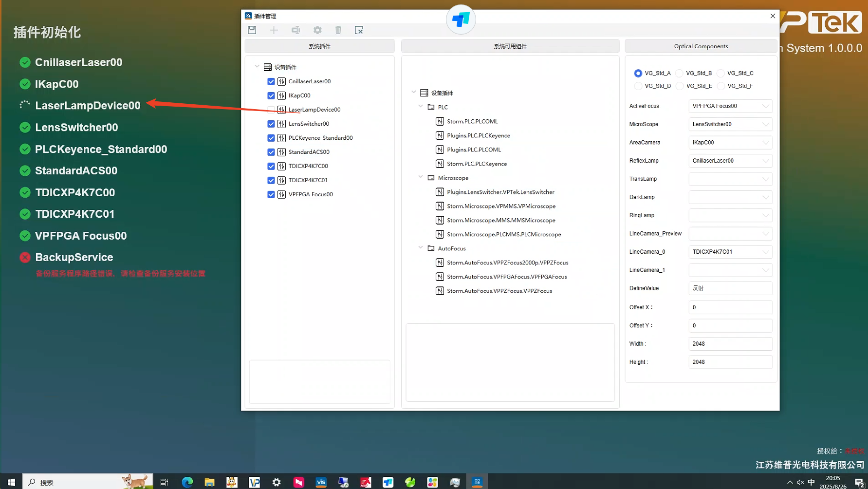Collapse the AutoFocus folder in tree

[421, 248]
